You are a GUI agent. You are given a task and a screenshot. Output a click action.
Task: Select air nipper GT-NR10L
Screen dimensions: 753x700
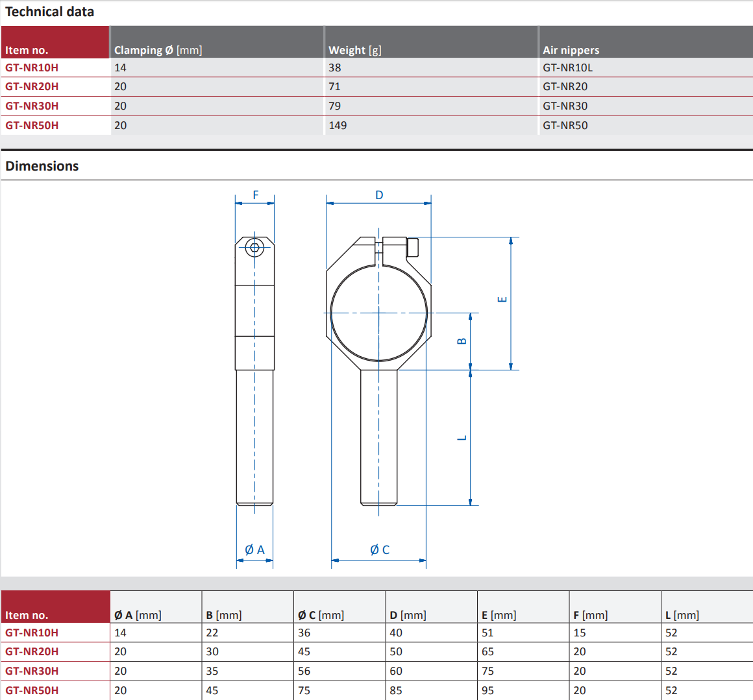[x=567, y=67]
